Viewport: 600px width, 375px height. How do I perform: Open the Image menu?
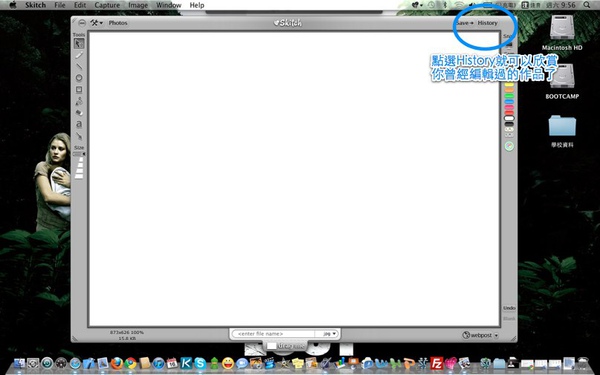[138, 5]
